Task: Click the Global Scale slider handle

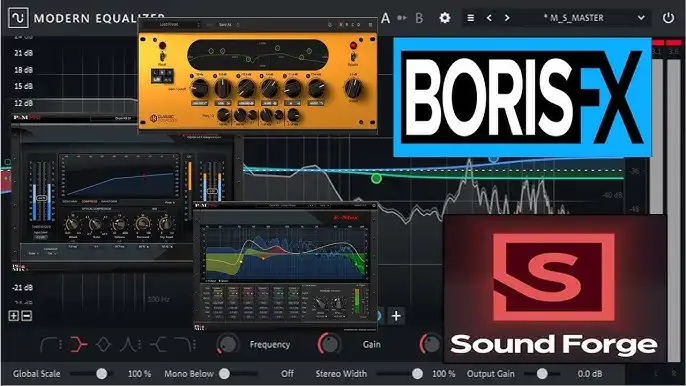Action: point(102,374)
